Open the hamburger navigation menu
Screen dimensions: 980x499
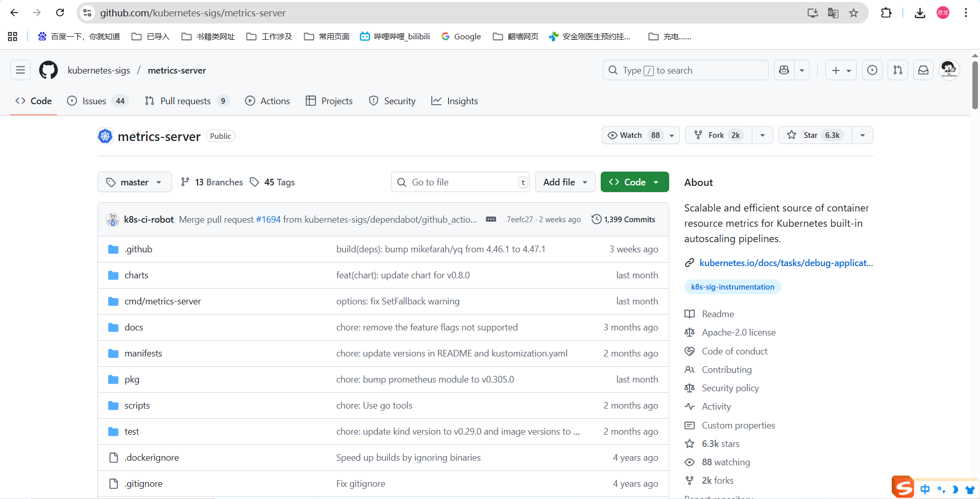[x=20, y=70]
